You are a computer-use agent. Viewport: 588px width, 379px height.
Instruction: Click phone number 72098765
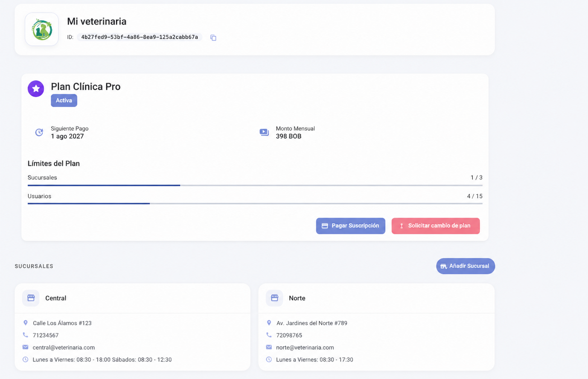[x=289, y=335]
